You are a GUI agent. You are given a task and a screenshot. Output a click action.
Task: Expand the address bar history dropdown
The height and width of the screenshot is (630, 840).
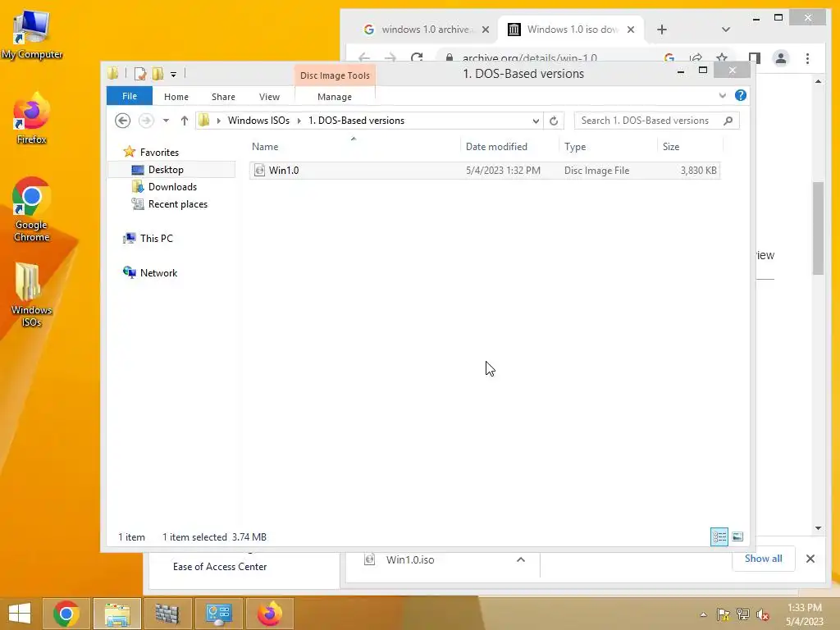tap(536, 121)
